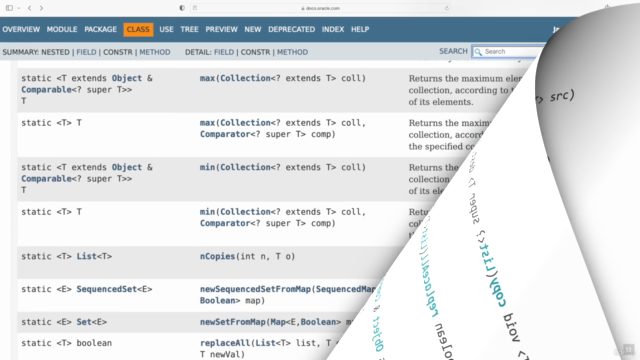Open max method taking only a Collection
Viewport: 640px width, 360px height.
pyautogui.click(x=207, y=78)
